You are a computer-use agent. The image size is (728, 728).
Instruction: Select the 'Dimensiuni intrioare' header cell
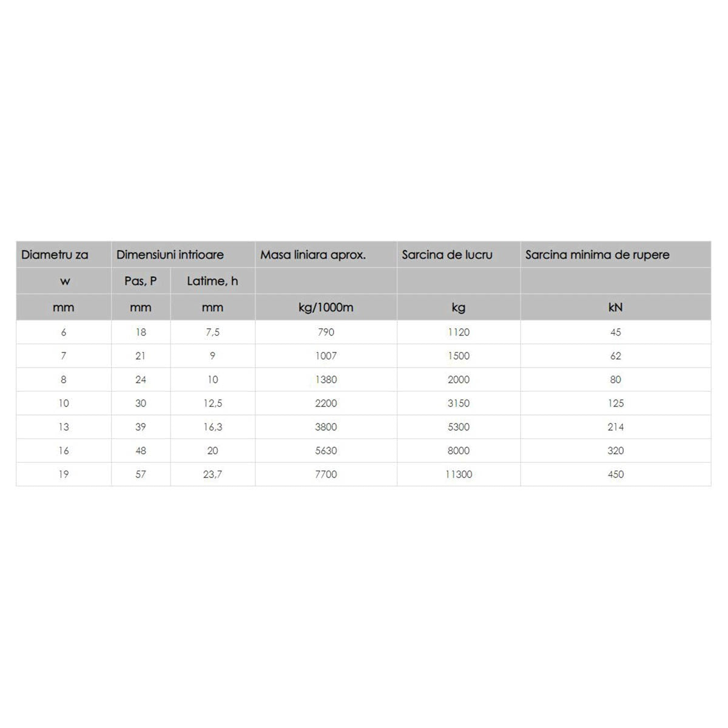pos(170,255)
